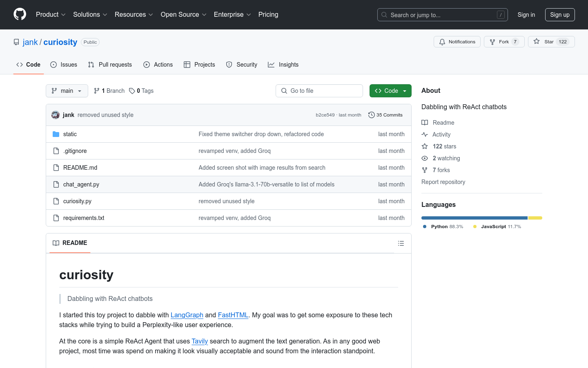The image size is (588, 368).
Task: Open the LangGraph link in README
Action: click(x=187, y=315)
